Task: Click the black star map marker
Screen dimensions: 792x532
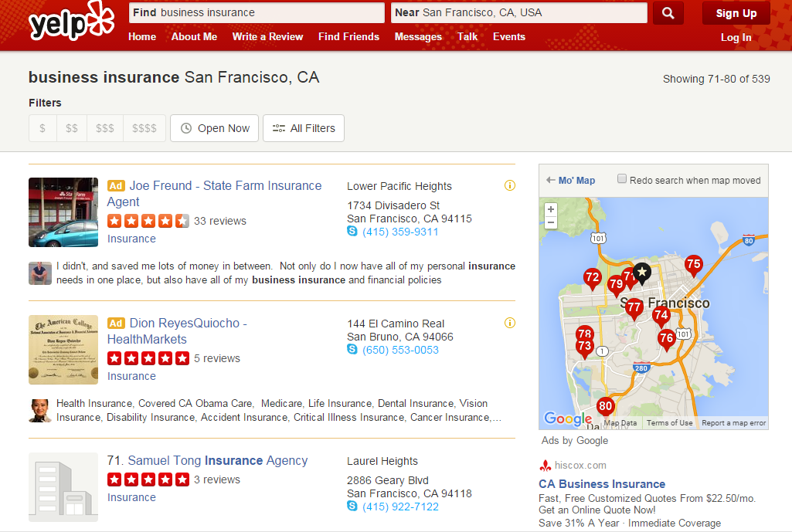Action: [x=641, y=273]
